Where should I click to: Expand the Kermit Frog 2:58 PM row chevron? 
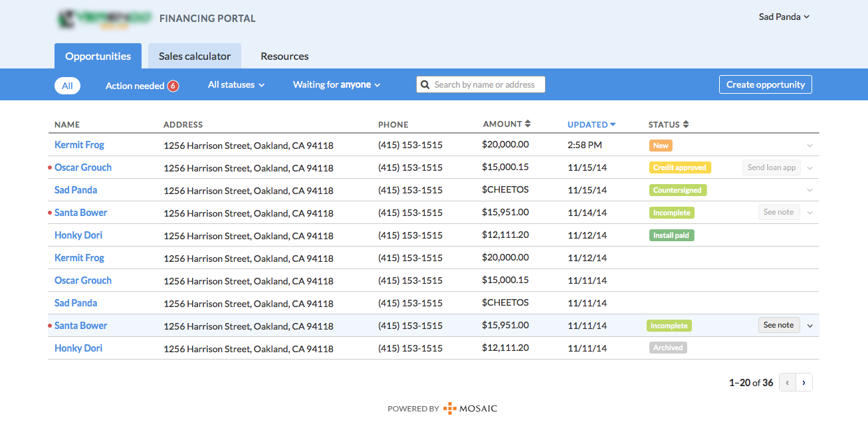810,146
